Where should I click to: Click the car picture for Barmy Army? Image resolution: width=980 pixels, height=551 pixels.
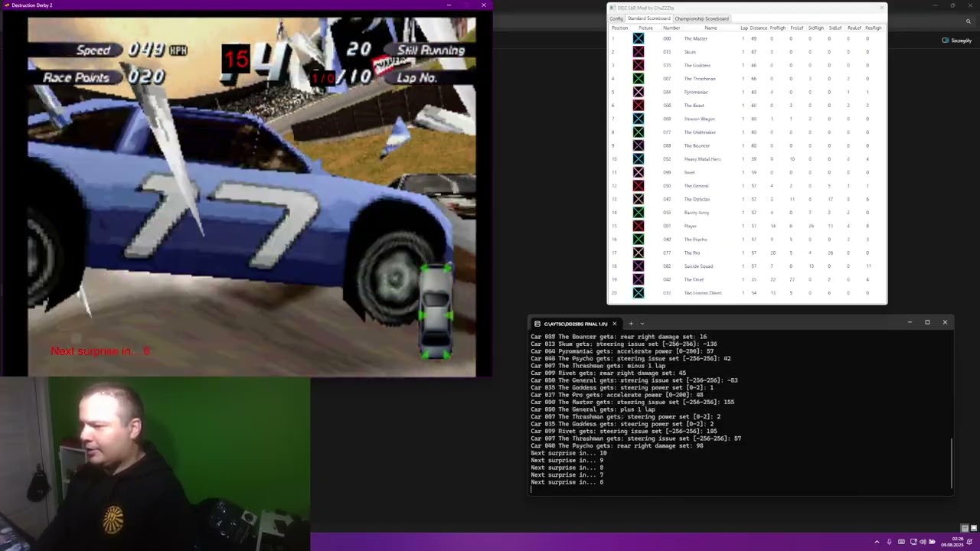pos(639,213)
